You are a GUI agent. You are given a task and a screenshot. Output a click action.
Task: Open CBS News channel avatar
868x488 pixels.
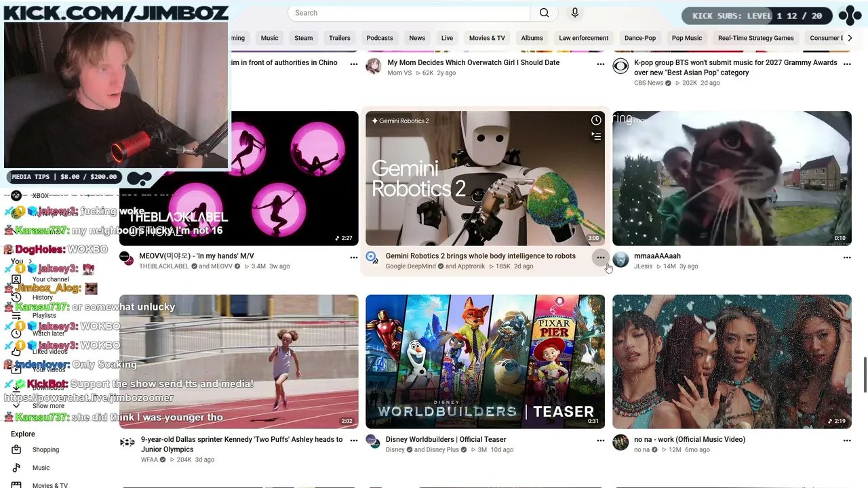point(620,66)
